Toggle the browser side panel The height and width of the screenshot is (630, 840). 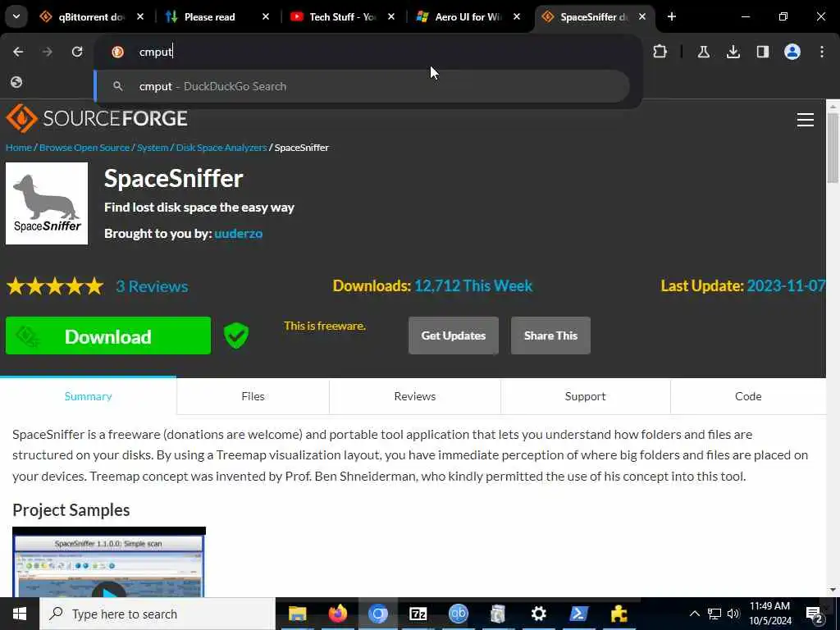(x=762, y=52)
